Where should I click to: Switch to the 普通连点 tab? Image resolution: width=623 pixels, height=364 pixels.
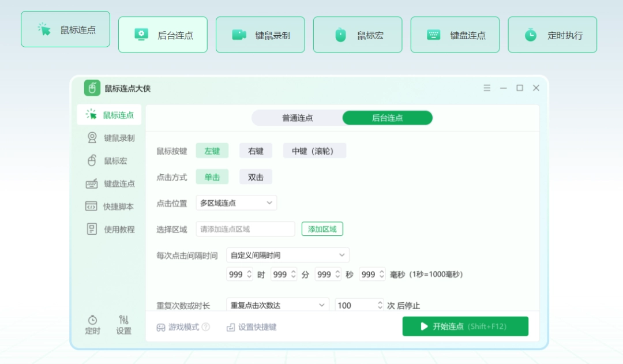click(x=298, y=118)
